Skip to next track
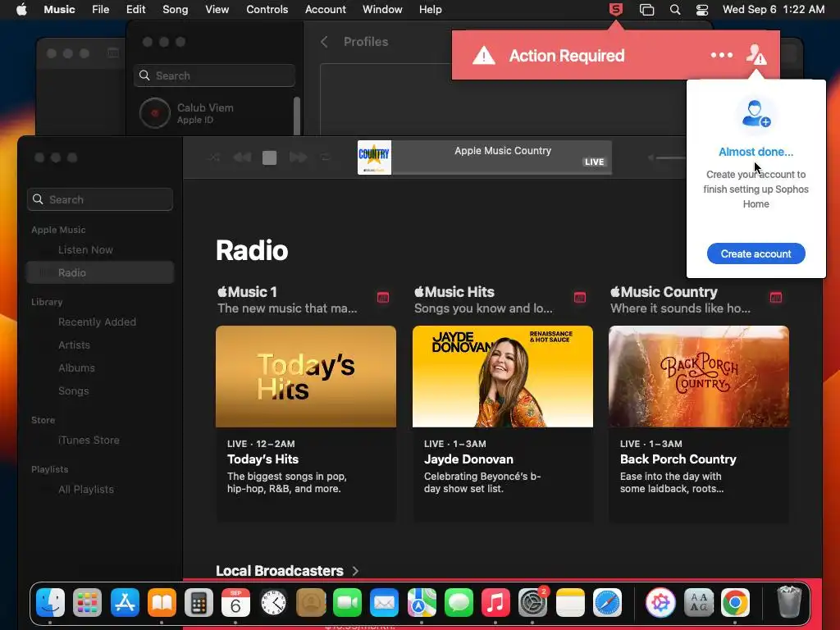 [298, 157]
